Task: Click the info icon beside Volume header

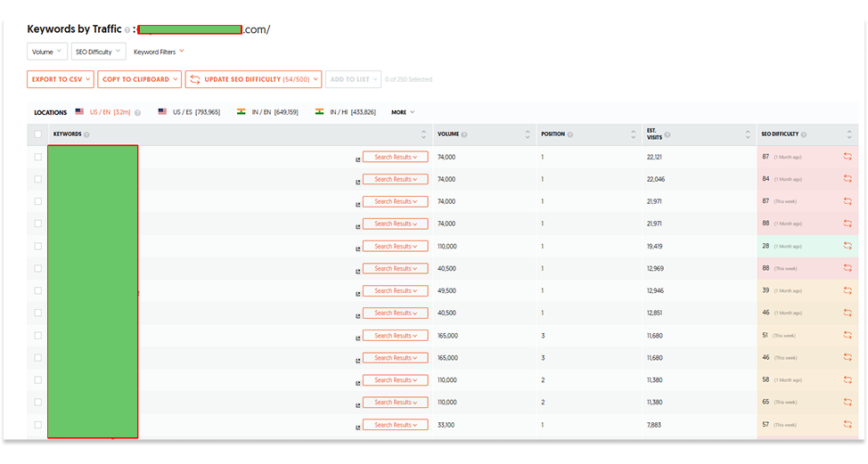Action: tap(464, 134)
